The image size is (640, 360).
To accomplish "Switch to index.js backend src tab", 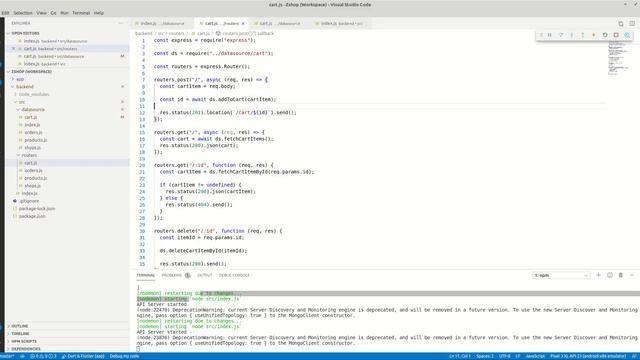I will coord(341,24).
